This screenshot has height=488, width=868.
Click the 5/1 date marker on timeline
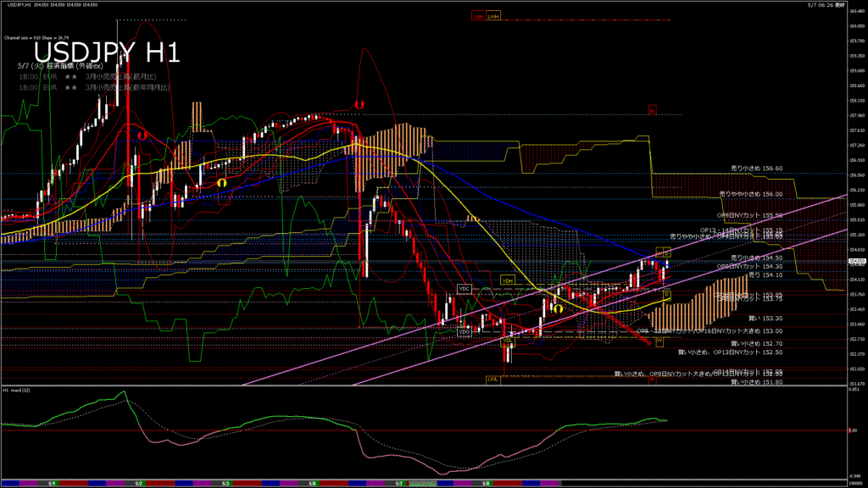pos(53,483)
